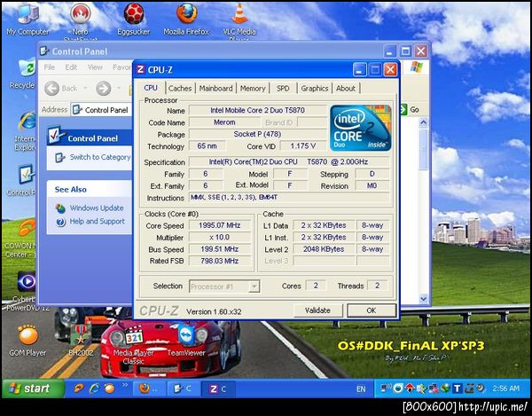Open the VLC Media Player desktop shortcut
The height and width of the screenshot is (416, 532).
point(239,15)
